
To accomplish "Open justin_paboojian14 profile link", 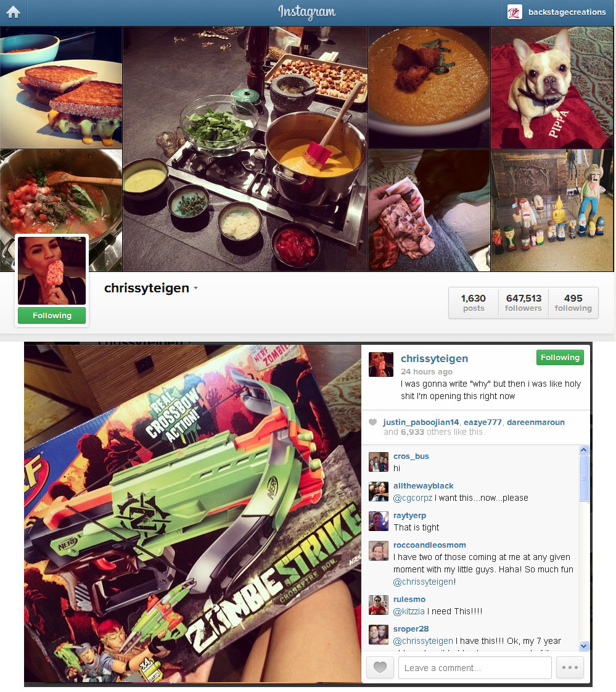I will click(x=421, y=422).
